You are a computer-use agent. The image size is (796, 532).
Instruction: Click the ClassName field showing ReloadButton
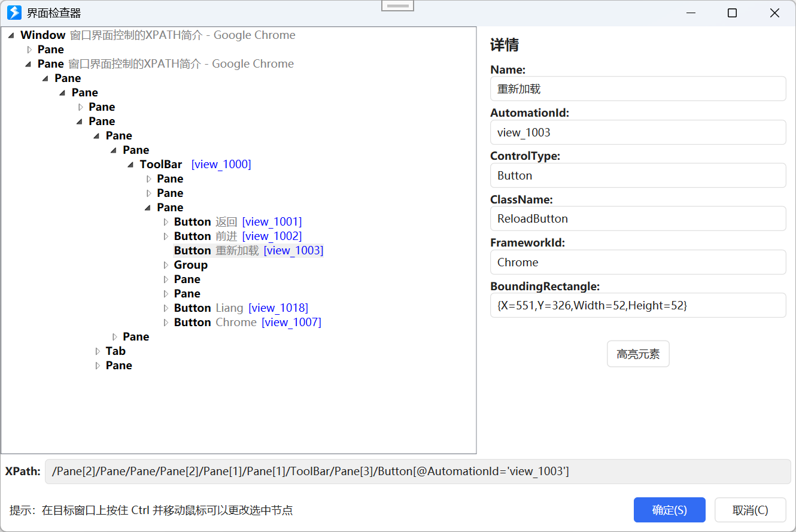[638, 218]
